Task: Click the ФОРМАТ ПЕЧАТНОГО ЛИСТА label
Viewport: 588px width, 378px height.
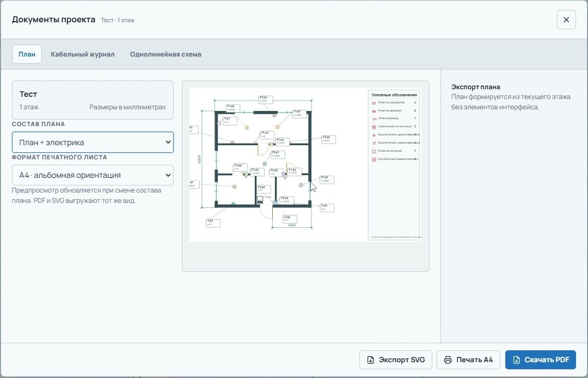Action: (59, 157)
